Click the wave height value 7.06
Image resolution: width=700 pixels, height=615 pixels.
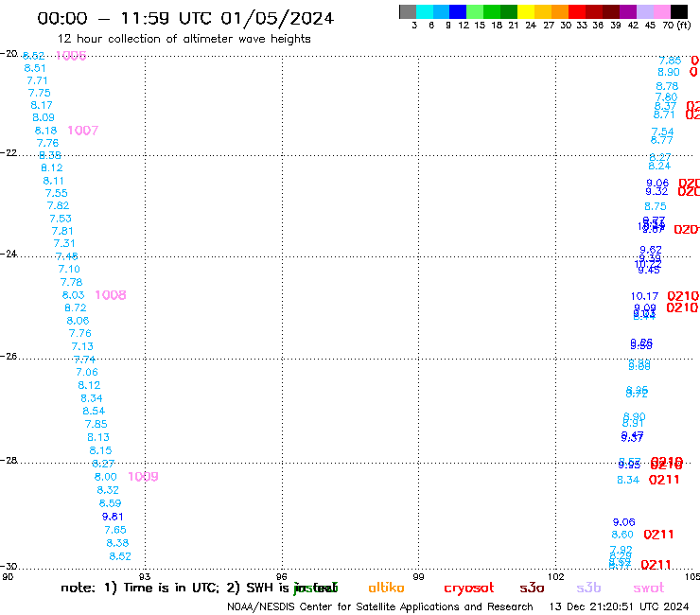tap(87, 373)
